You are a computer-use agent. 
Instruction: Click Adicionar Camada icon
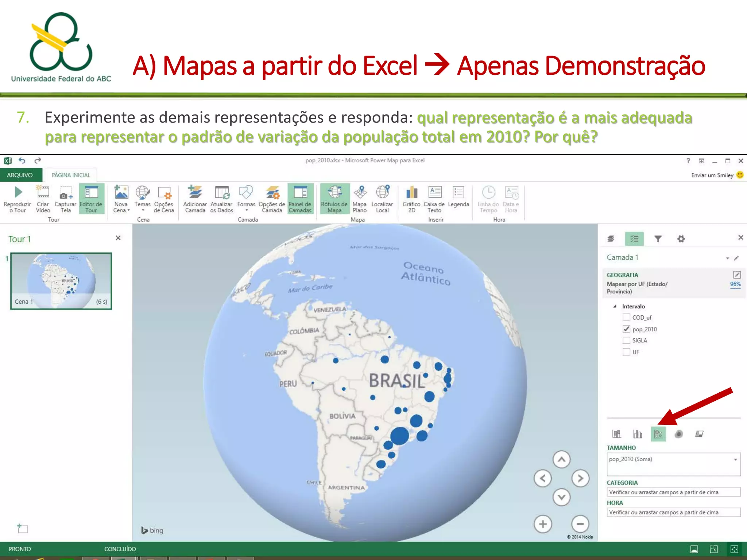pyautogui.click(x=195, y=192)
